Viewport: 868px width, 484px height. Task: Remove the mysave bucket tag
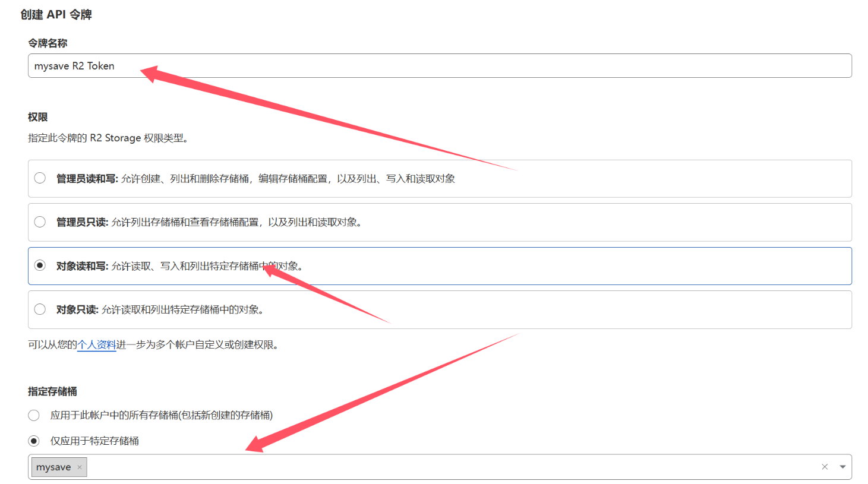point(80,467)
